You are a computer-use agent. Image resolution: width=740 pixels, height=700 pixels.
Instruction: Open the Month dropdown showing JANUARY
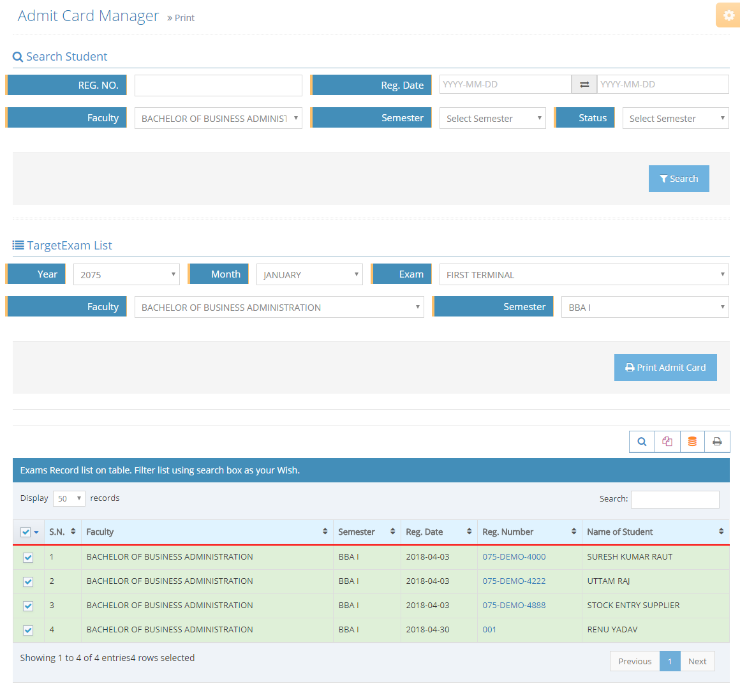pyautogui.click(x=309, y=274)
